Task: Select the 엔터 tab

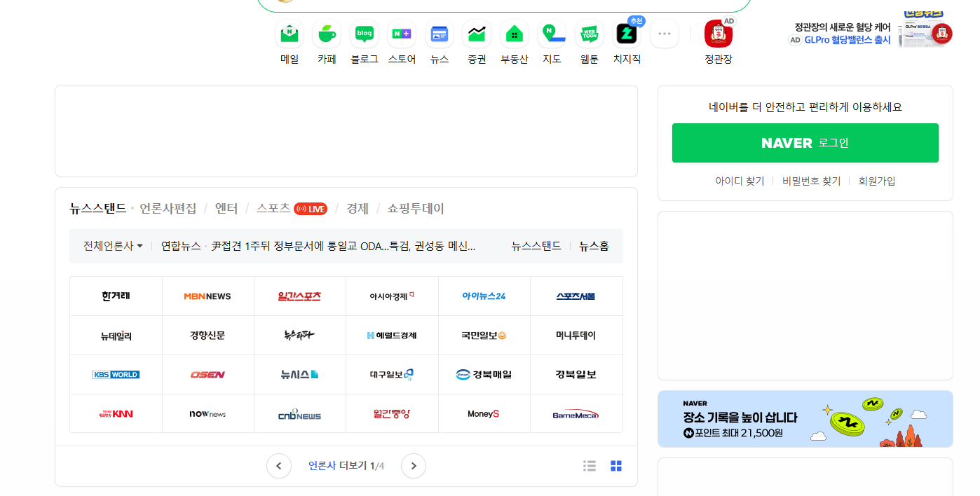Action: 226,209
